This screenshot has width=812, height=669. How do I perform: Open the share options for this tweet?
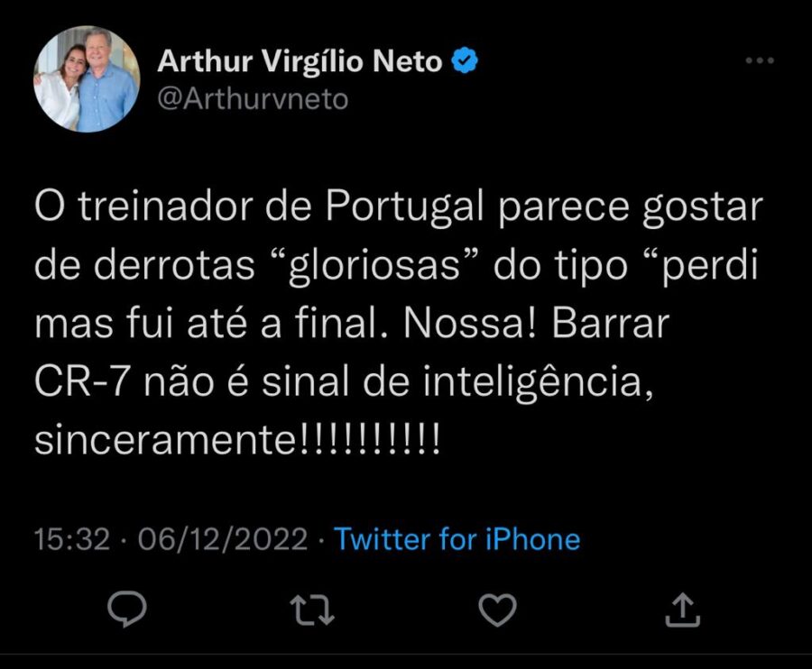pos(683,610)
